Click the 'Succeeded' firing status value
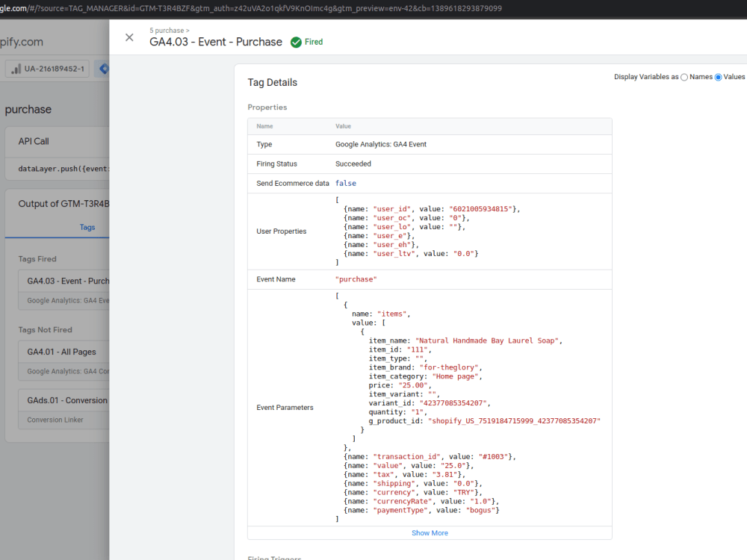The image size is (747, 560). point(353,164)
